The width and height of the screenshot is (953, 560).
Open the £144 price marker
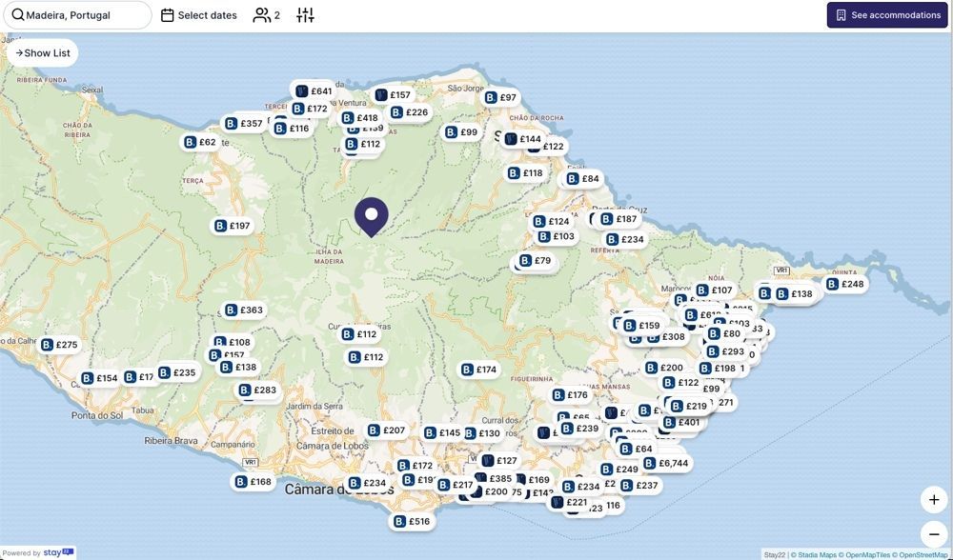522,138
